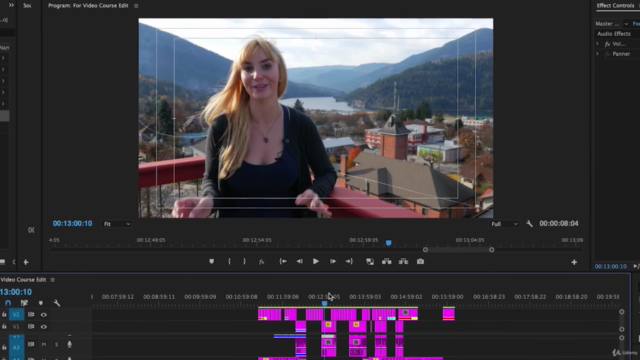Click left handle of Program zoom bar

[425, 250]
